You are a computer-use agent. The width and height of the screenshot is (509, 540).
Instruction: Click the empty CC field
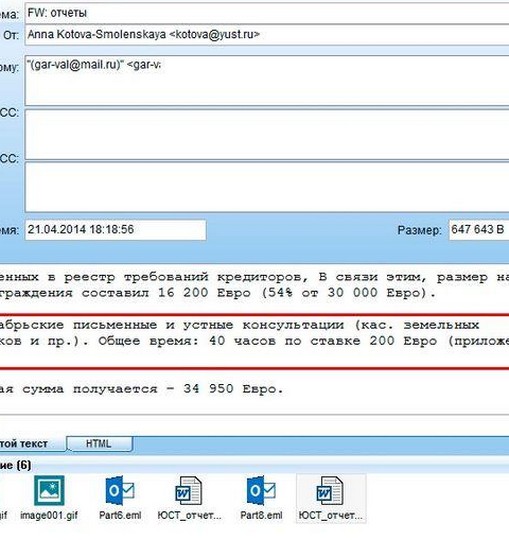[x=267, y=134]
